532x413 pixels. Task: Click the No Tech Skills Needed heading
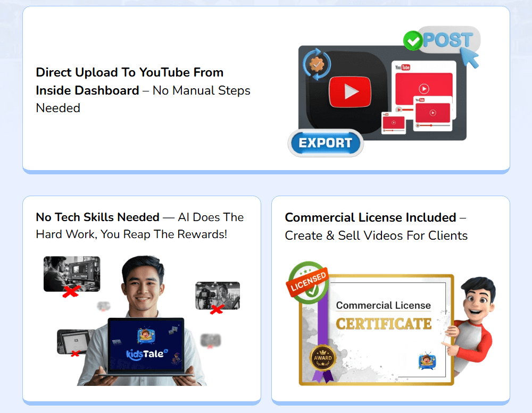pos(97,217)
